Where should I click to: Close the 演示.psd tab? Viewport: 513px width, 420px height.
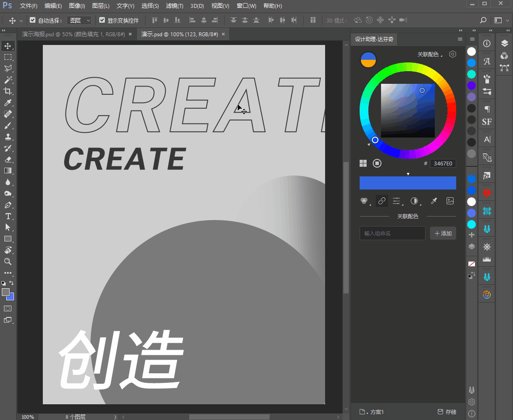223,34
